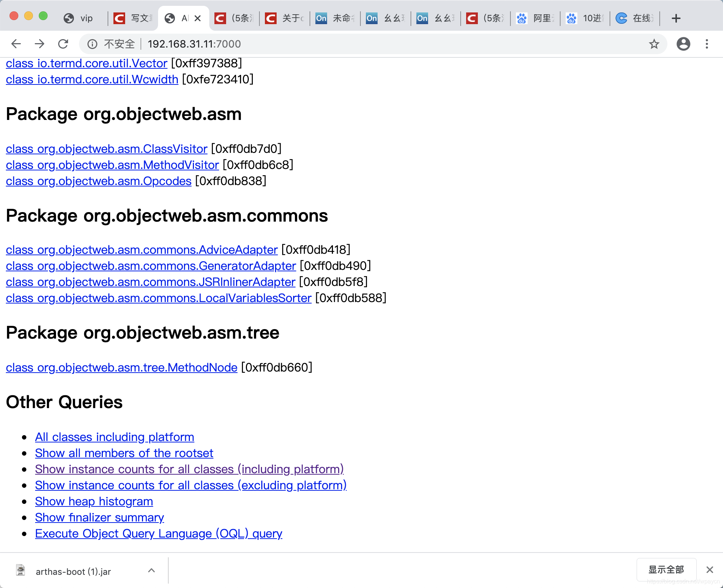Reload the current page
723x588 pixels.
63,44
